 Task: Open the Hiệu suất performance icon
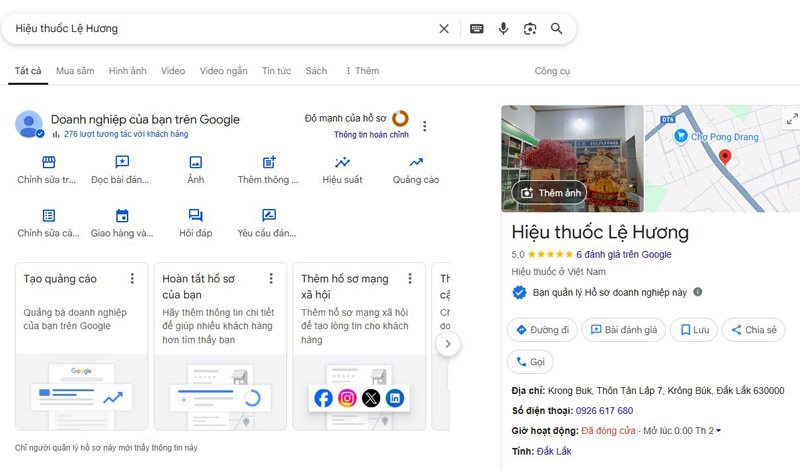pos(342,163)
